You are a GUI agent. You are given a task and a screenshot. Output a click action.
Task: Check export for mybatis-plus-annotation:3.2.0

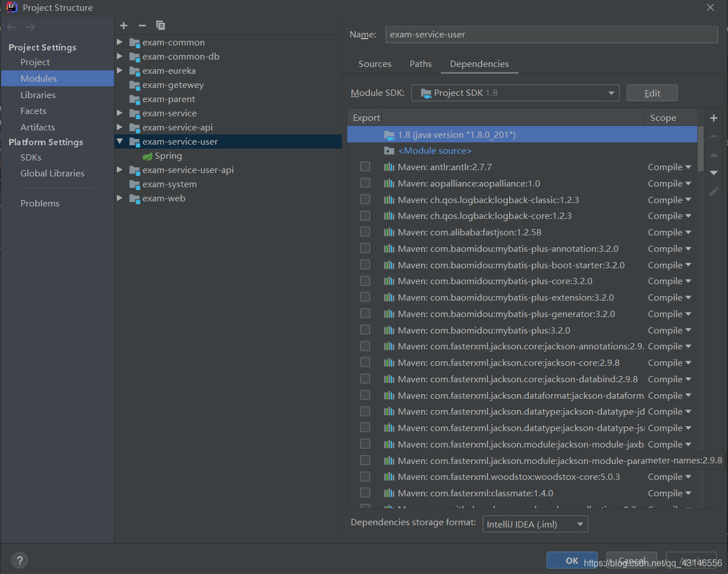tap(365, 248)
